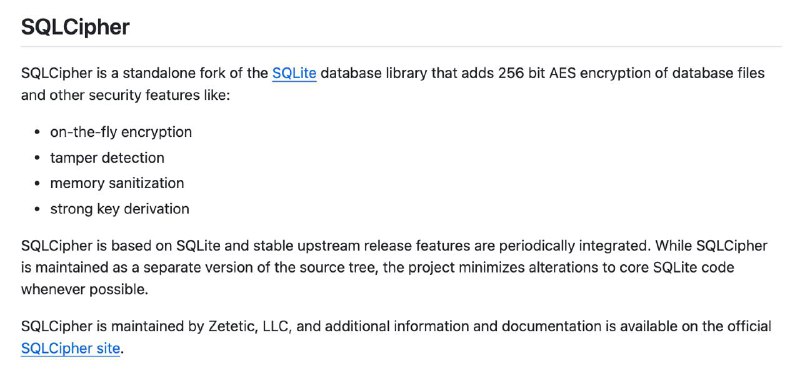Click the phrase "and other security features like:"
Viewport: 800px width, 376px height.
(x=126, y=95)
